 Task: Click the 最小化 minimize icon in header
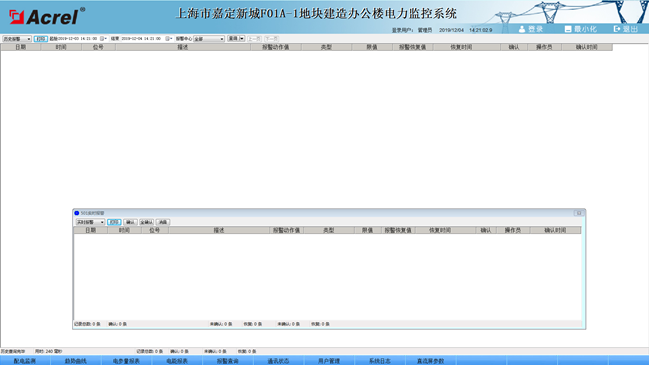click(x=568, y=29)
